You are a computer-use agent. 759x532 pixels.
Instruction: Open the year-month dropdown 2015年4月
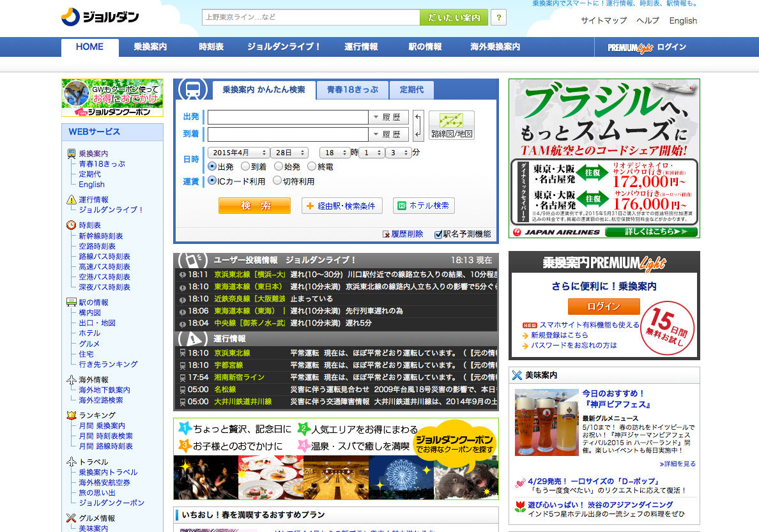tap(239, 153)
